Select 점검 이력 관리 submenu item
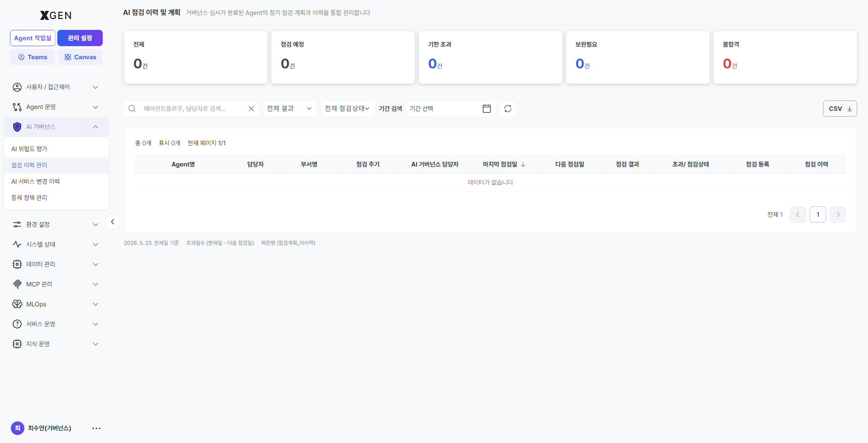868x443 pixels. pyautogui.click(x=56, y=165)
